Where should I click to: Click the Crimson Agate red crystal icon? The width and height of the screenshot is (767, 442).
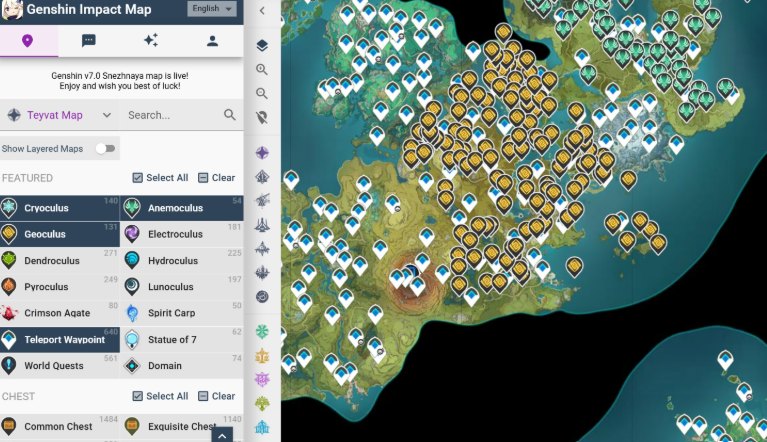[x=9, y=313]
